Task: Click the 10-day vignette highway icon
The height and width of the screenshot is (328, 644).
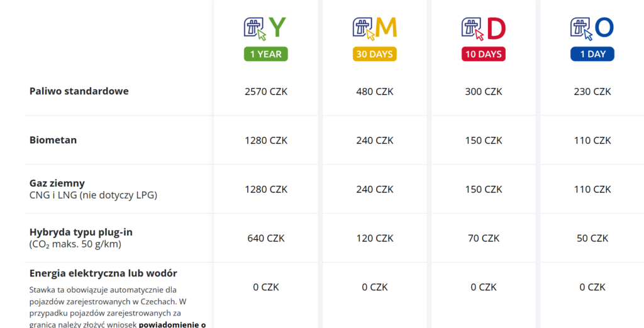Action: (472, 28)
